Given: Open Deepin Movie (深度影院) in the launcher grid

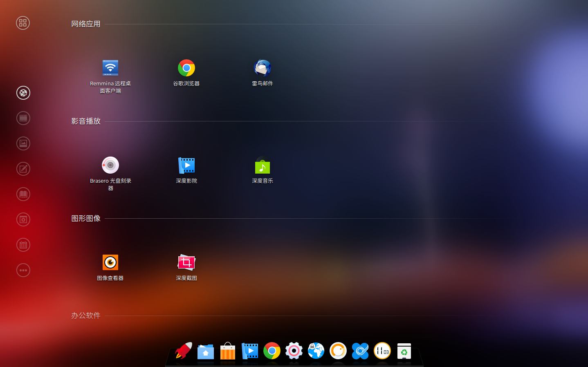Looking at the screenshot, I should [186, 166].
